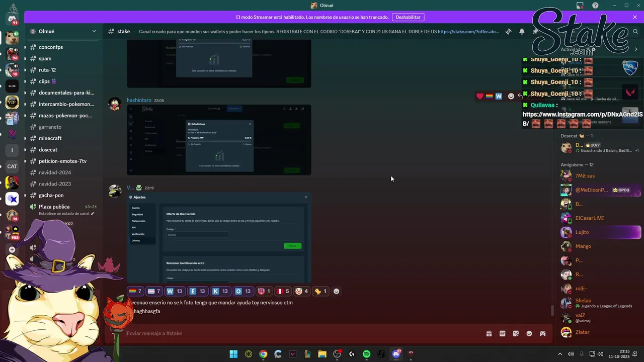
Task: React with W emoji on hover toolbar
Action: [499, 96]
